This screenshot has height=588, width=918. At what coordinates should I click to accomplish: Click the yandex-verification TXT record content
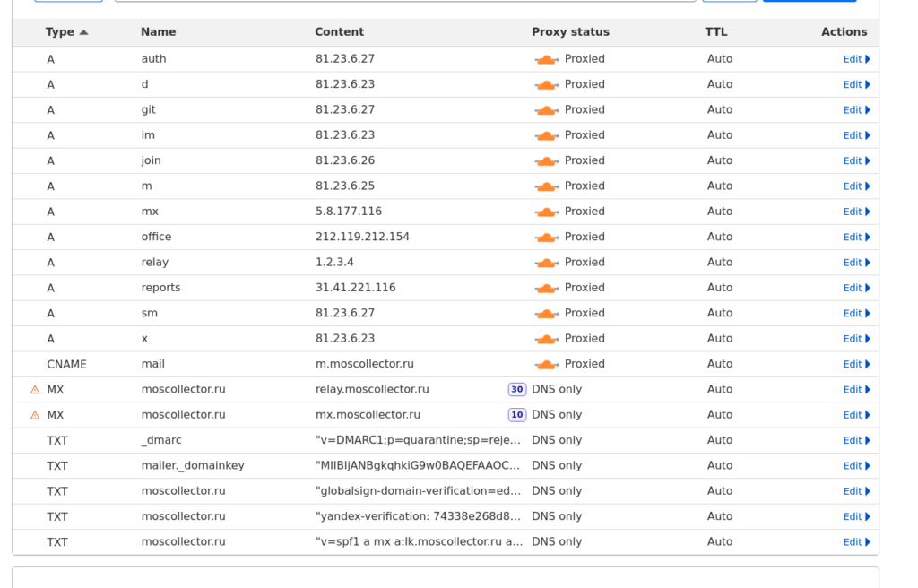pos(418,517)
